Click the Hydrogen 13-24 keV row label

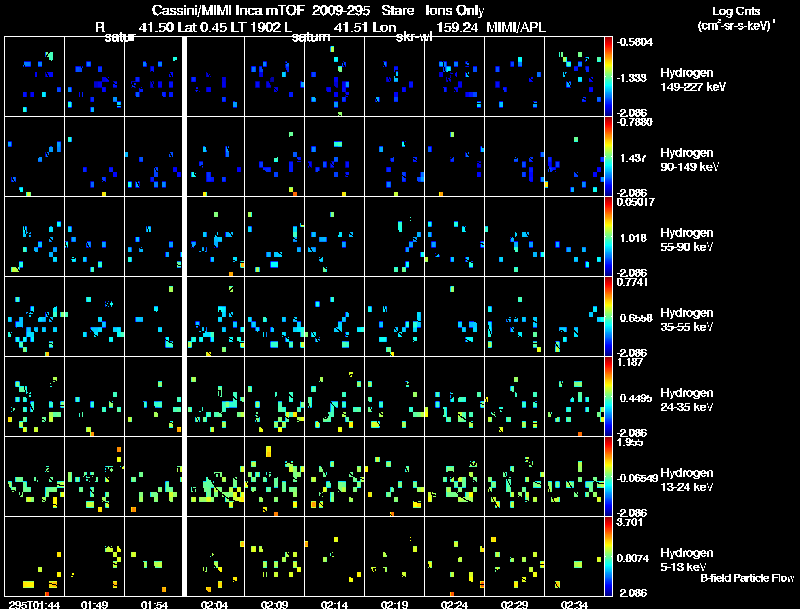pos(687,480)
